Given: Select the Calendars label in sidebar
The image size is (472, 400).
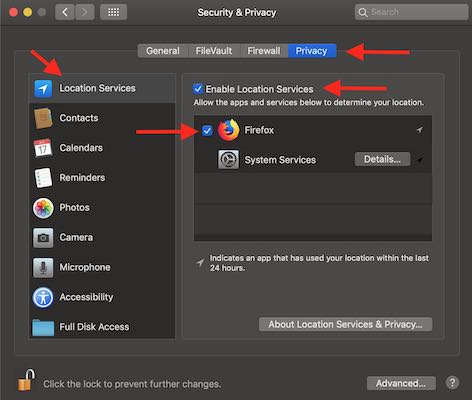Looking at the screenshot, I should coord(81,148).
